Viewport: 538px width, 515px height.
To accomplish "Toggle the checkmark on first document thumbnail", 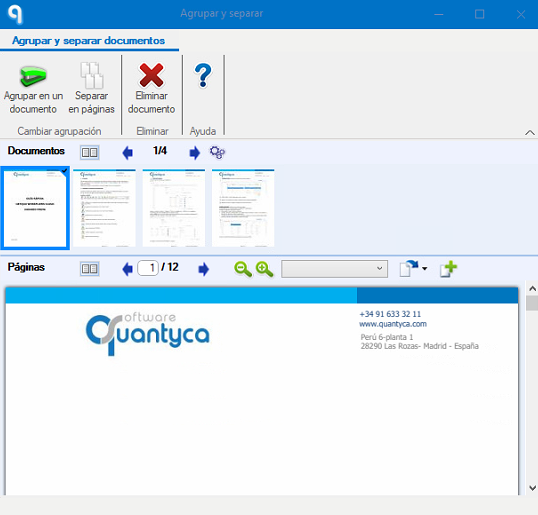I will [x=64, y=171].
